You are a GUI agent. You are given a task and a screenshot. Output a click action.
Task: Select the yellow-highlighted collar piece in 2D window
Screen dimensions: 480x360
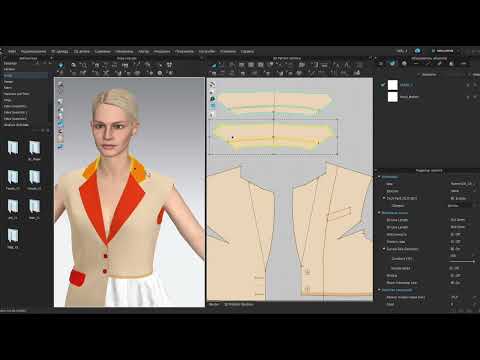[274, 136]
